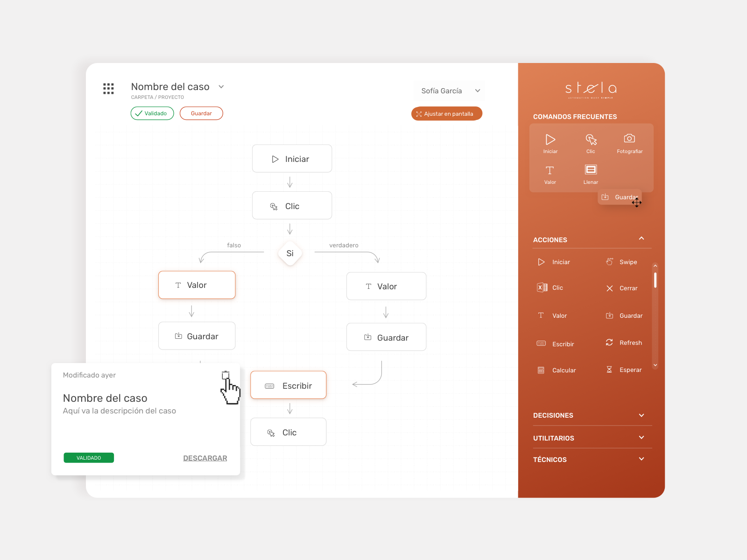747x560 pixels.
Task: Select the Valor node on verdadero branch
Action: [386, 286]
